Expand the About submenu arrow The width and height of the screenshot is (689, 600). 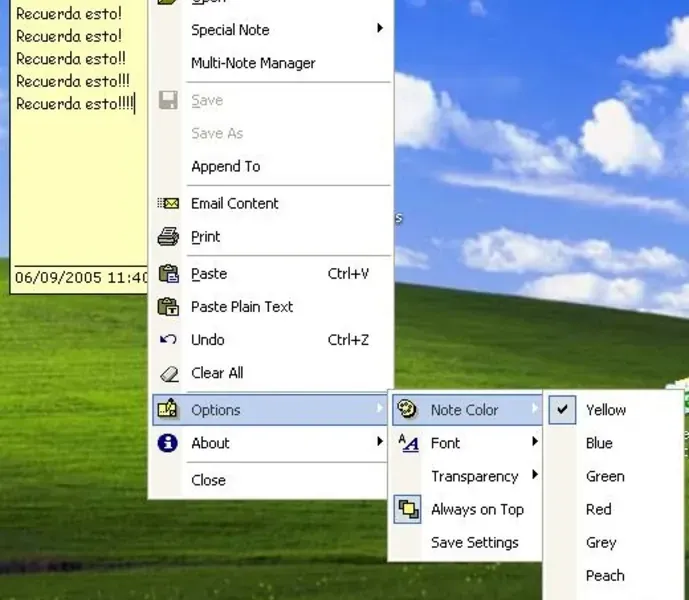pos(380,441)
